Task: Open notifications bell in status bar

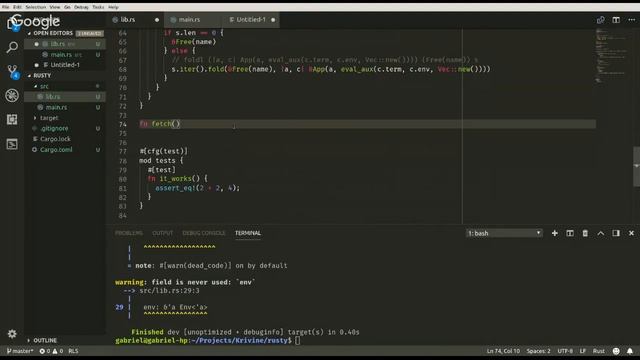Action: [630, 351]
